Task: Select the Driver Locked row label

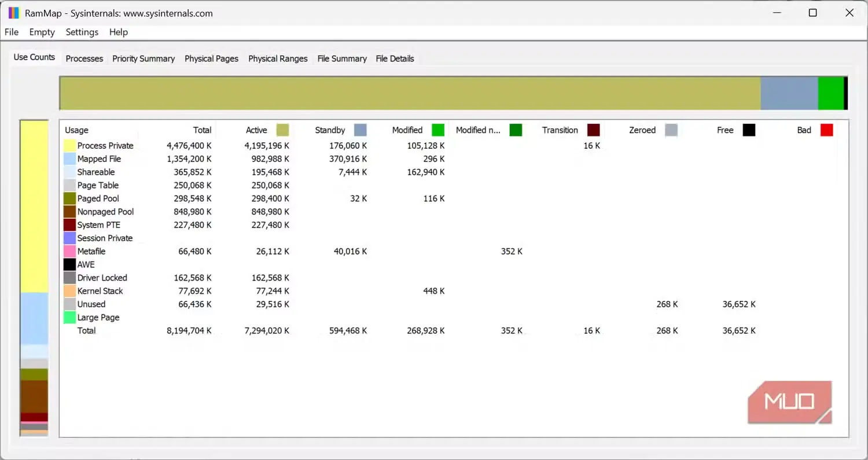Action: [x=102, y=278]
